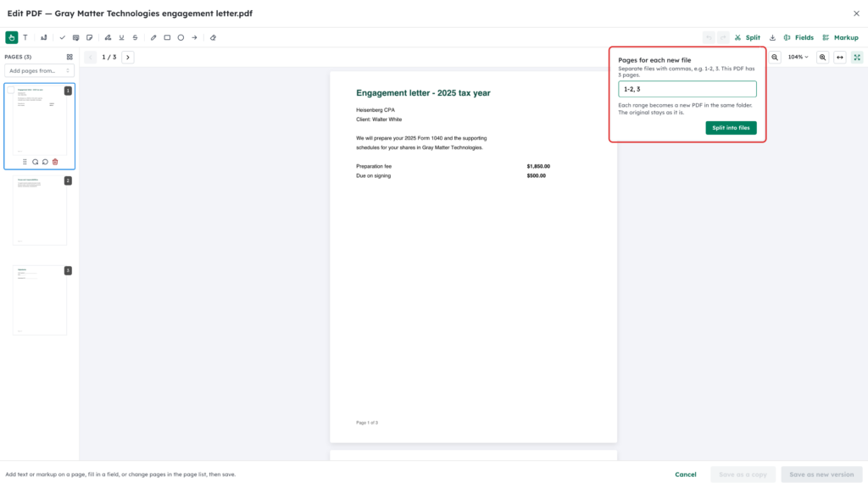Select the Sticky note tool
This screenshot has width=868, height=488.
click(90, 37)
